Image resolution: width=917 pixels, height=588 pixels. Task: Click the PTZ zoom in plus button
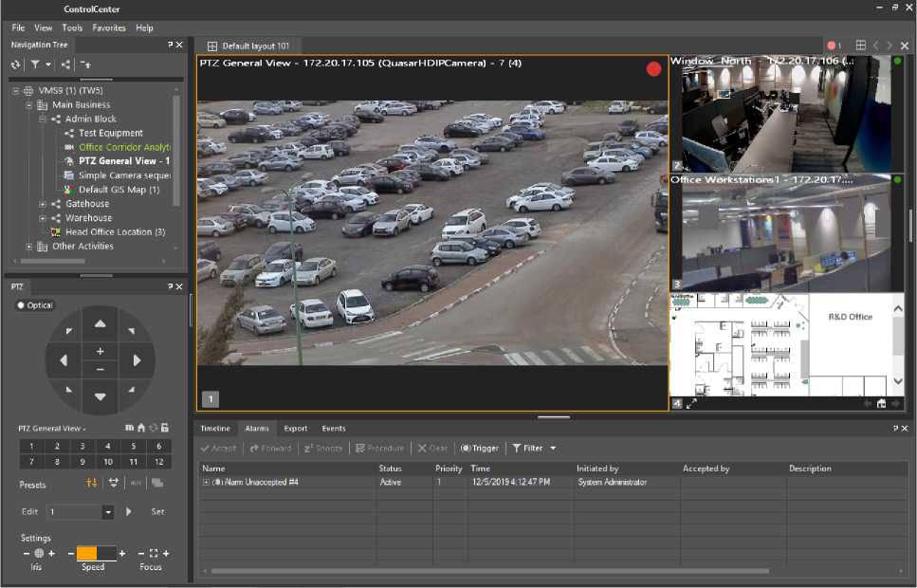click(101, 352)
